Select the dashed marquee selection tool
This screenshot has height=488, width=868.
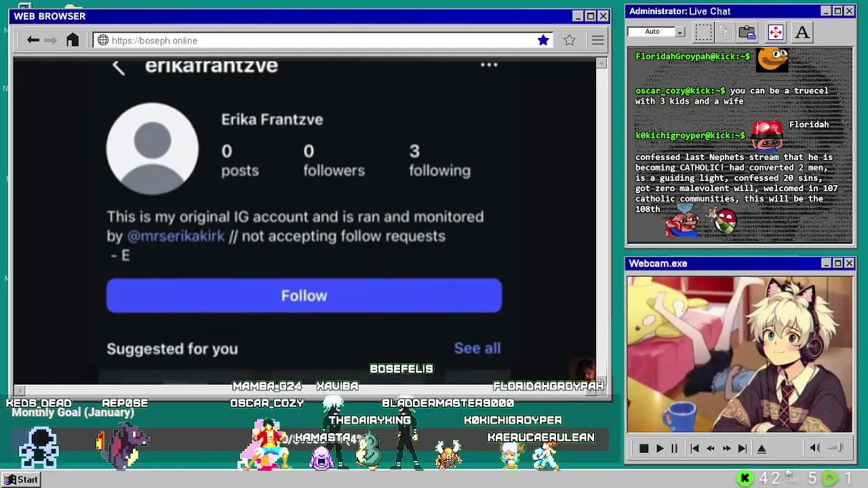click(703, 32)
